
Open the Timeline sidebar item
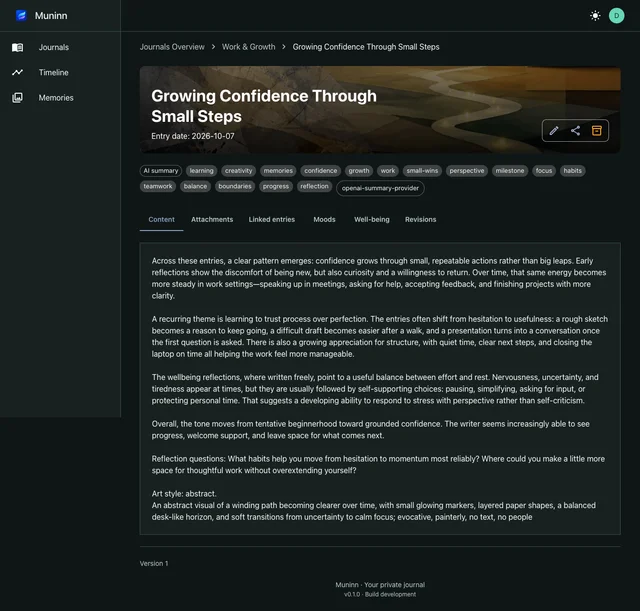60,73
